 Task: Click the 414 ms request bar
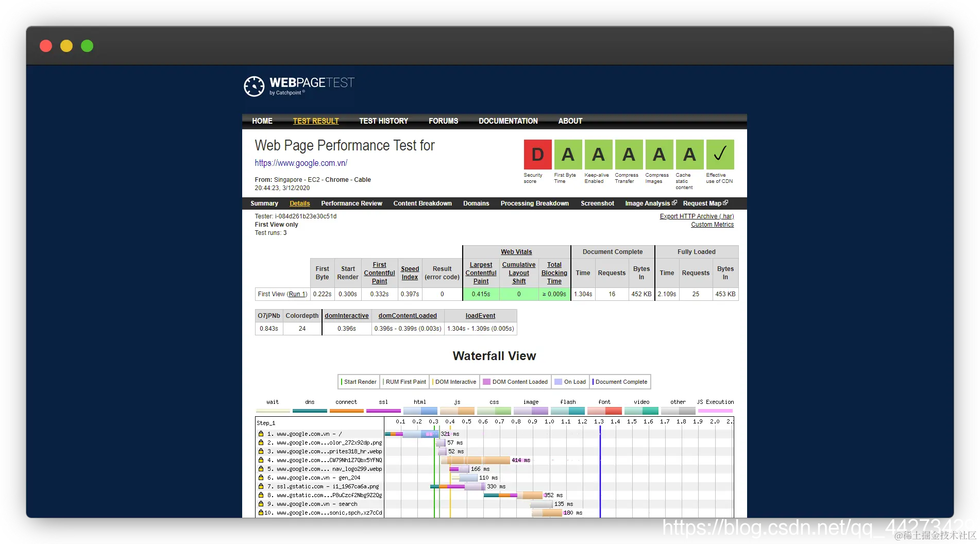[x=476, y=460]
